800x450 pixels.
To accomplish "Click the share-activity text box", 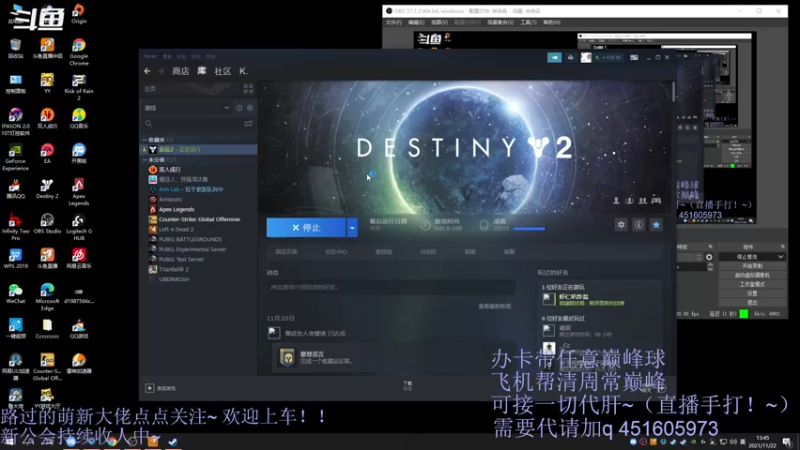I will [390, 287].
